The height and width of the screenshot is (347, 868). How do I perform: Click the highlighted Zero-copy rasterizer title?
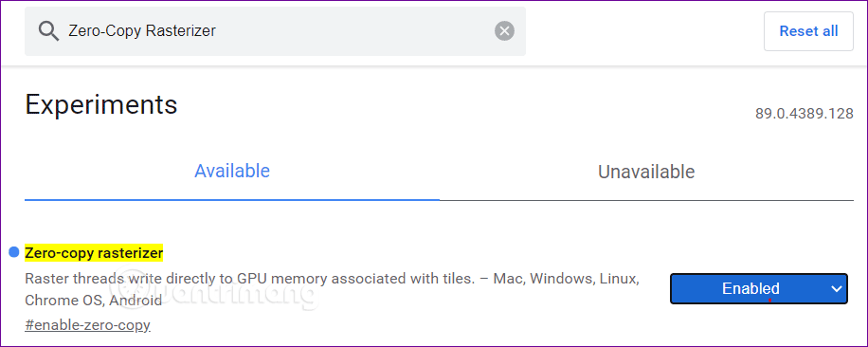point(94,253)
